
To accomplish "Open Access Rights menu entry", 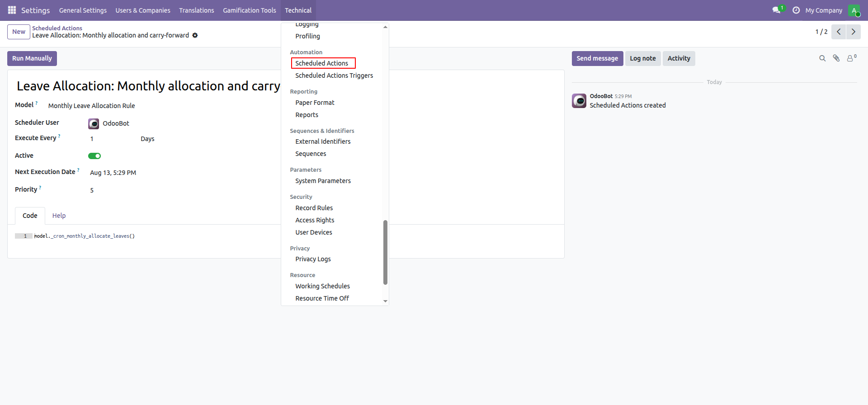I will pos(315,220).
